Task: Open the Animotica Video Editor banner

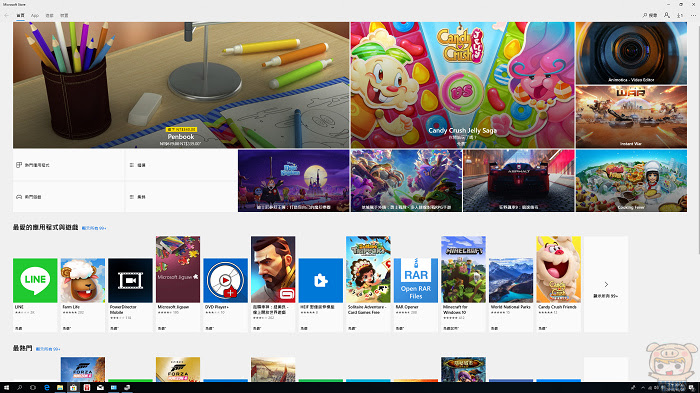Action: coord(631,53)
